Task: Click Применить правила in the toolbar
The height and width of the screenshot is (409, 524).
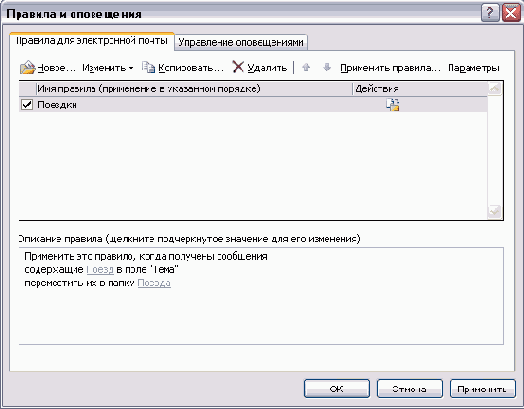Action: click(x=390, y=68)
